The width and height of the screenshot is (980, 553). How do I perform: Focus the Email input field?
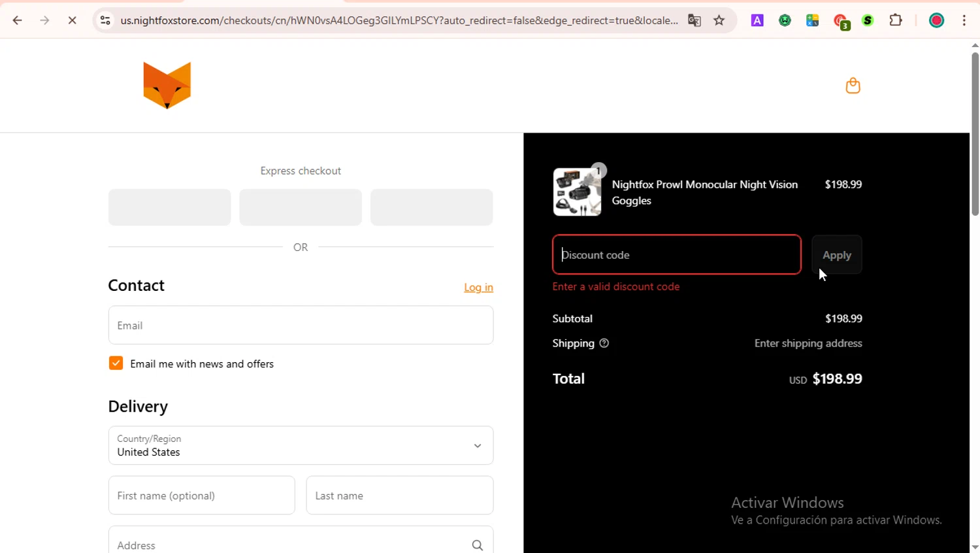[x=301, y=325]
